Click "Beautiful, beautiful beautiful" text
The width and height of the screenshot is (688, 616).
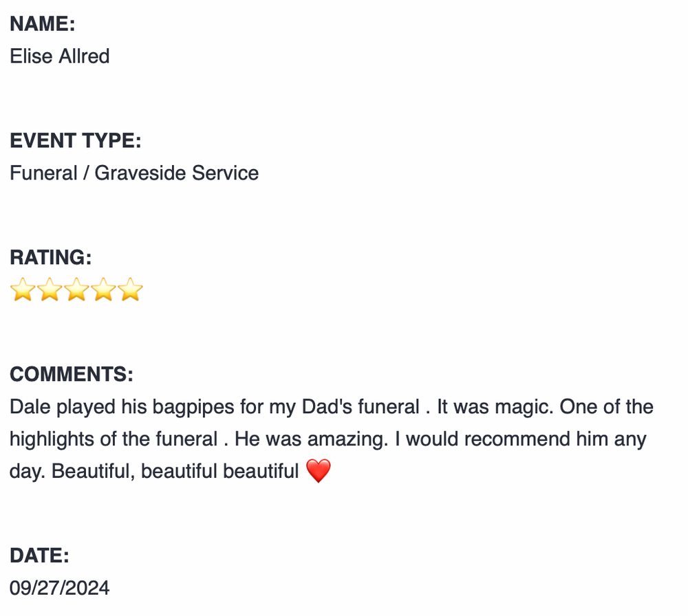coord(175,471)
